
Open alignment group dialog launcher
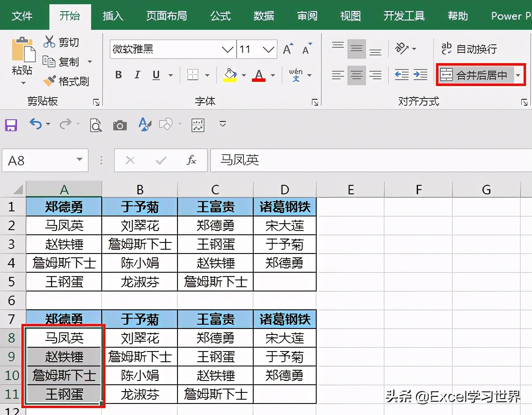click(x=524, y=102)
